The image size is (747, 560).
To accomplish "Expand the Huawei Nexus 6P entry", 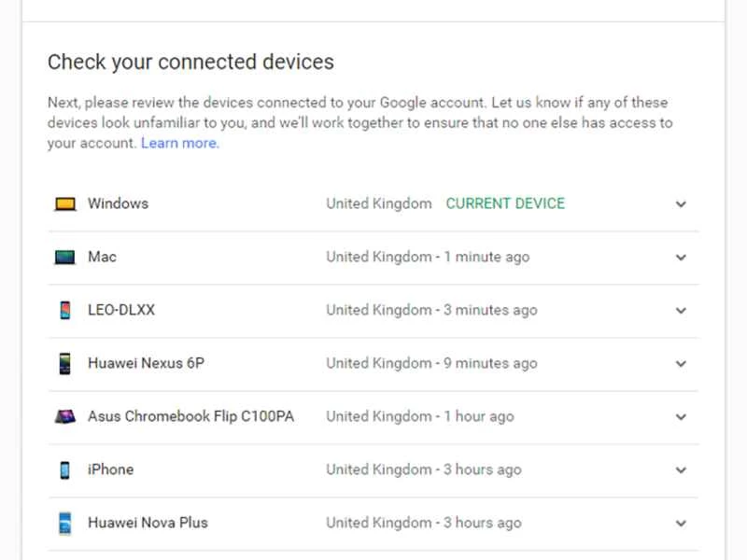I will [682, 362].
